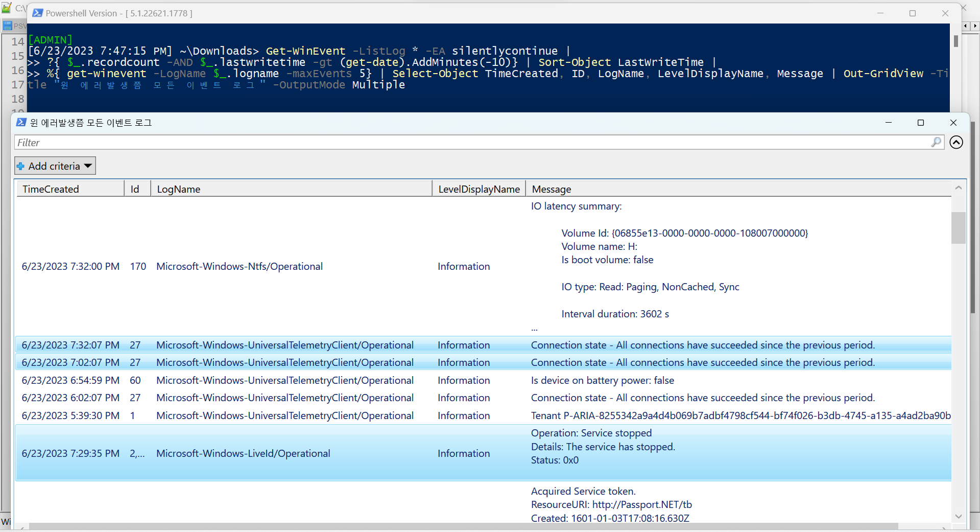Click grid vertical scrollbar up arrow
The width and height of the screenshot is (980, 532).
pyautogui.click(x=959, y=188)
